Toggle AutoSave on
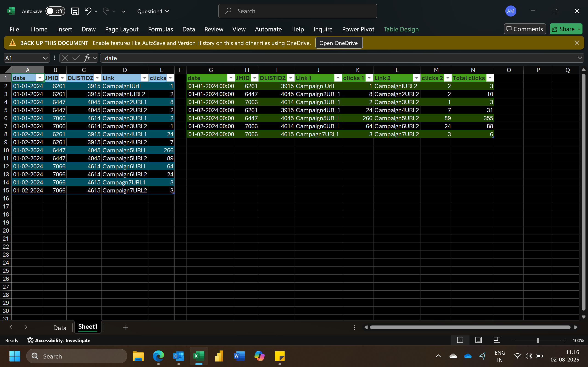This screenshot has width=588, height=367. (55, 11)
